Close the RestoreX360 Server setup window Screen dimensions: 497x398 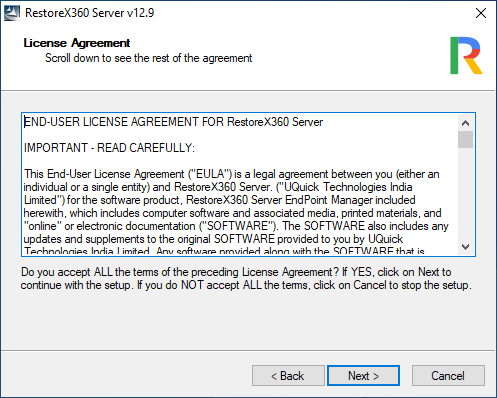click(481, 13)
